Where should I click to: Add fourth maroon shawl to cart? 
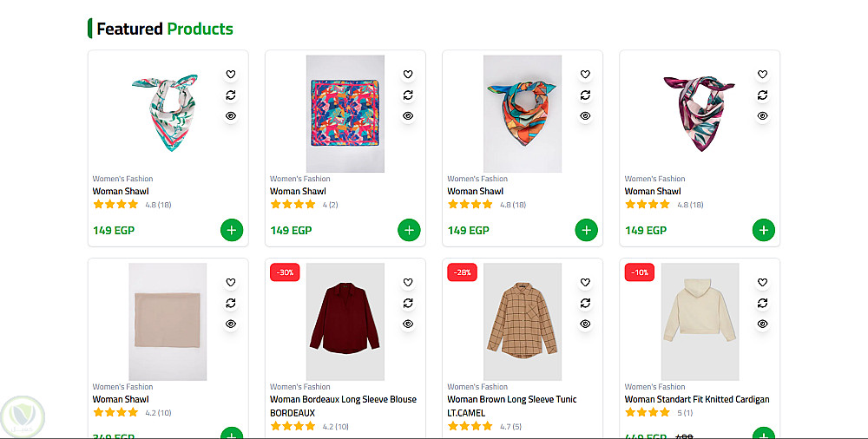763,230
